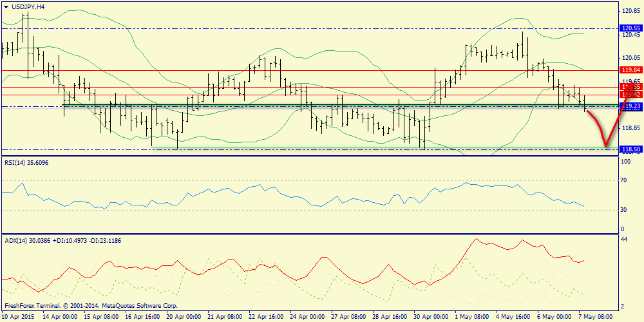Viewport: 644px width, 322px height.
Task: Click the 120.85 value on price scale
Action: click(629, 11)
